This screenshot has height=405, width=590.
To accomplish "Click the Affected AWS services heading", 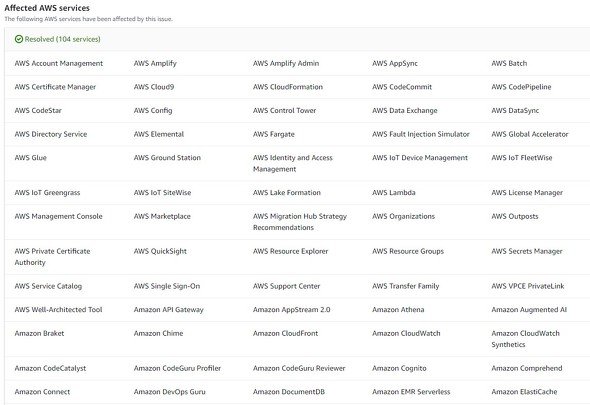I will [47, 8].
